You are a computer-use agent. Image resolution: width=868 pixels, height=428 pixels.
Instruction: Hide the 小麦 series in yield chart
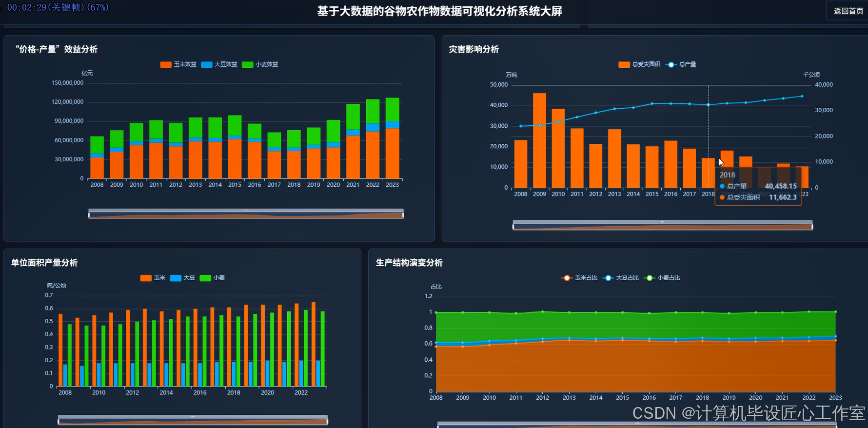212,278
